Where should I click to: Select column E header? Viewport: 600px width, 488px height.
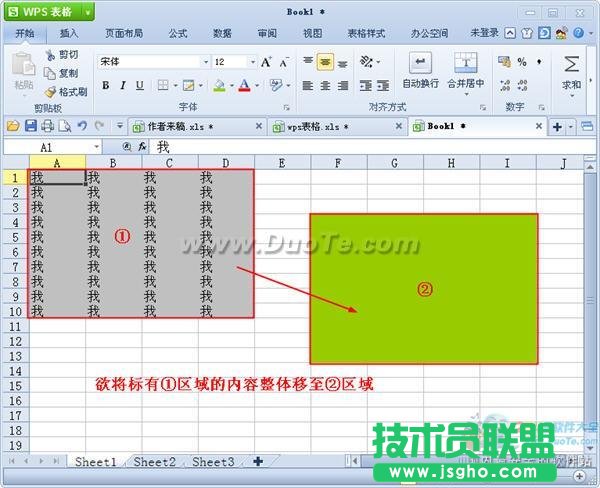pos(282,163)
